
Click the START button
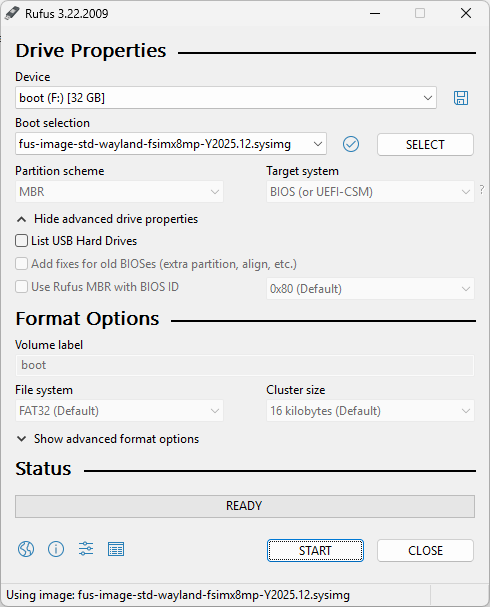[315, 550]
